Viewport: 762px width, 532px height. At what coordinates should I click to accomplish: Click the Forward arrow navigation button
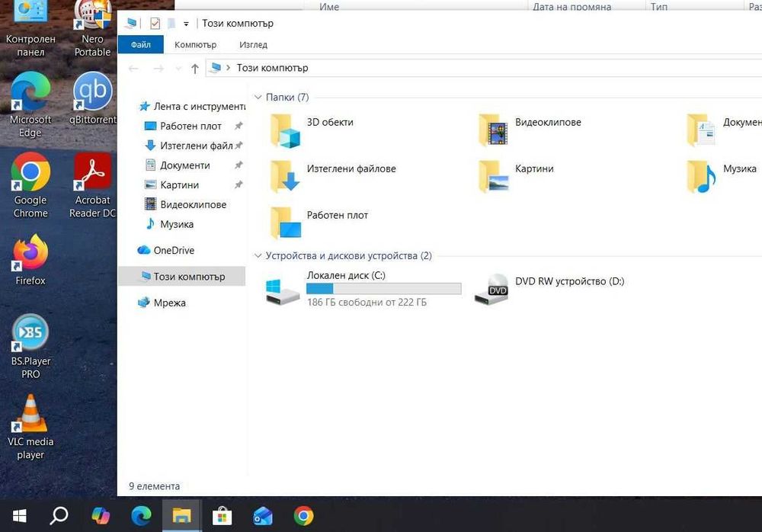(x=158, y=69)
